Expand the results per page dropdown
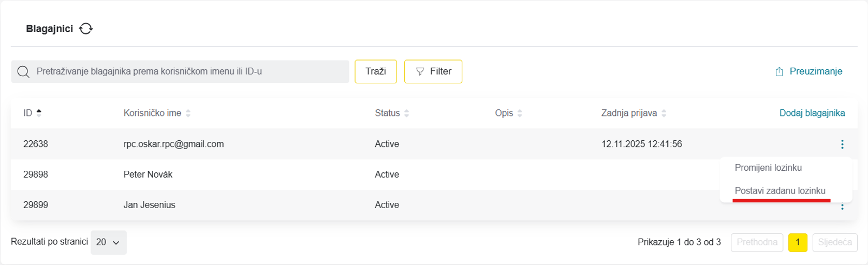 pyautogui.click(x=108, y=242)
